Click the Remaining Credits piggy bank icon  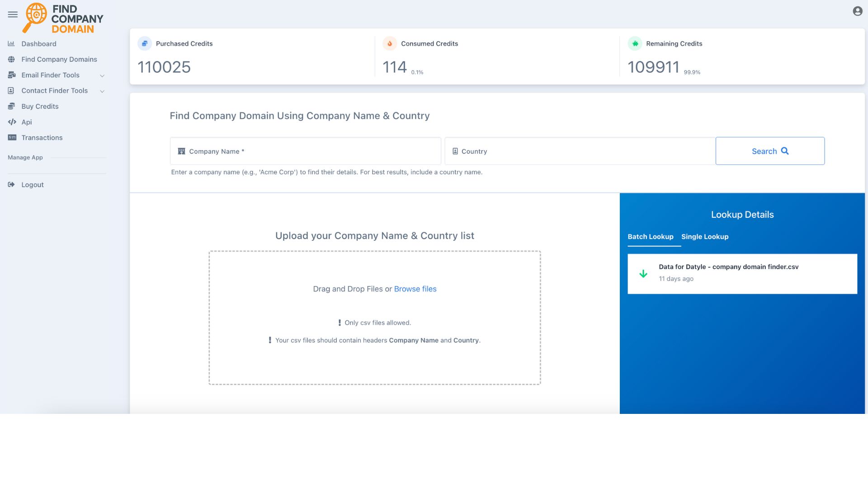635,43
